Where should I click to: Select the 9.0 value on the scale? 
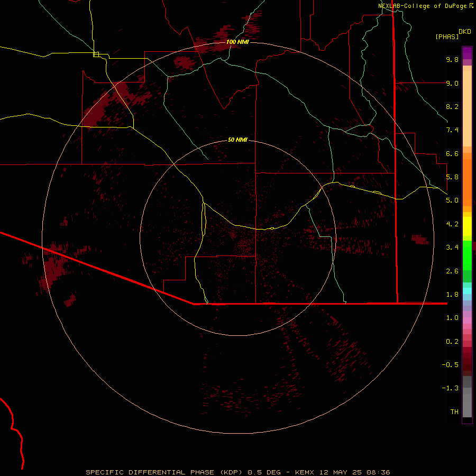(452, 83)
